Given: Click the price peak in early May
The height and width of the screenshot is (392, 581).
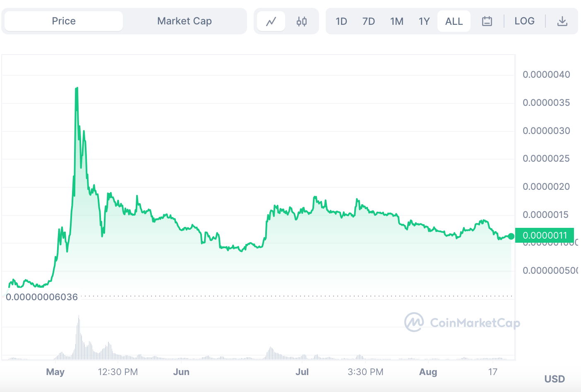Looking at the screenshot, I should 77,88.
